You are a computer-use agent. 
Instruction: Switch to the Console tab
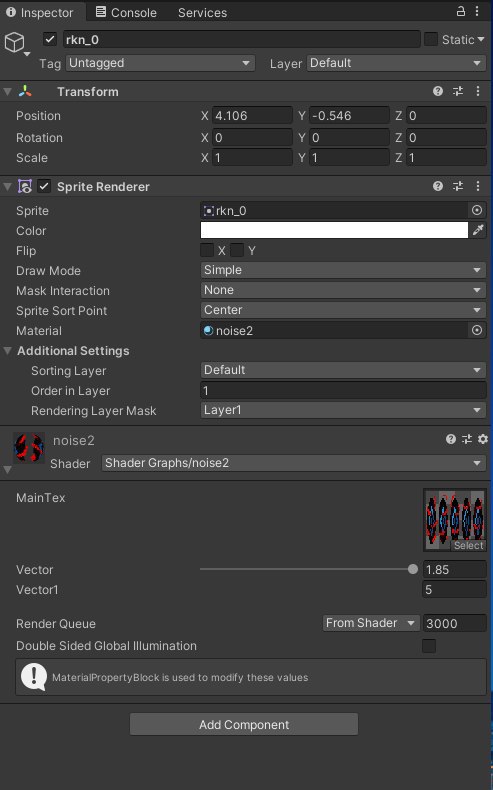tap(126, 13)
